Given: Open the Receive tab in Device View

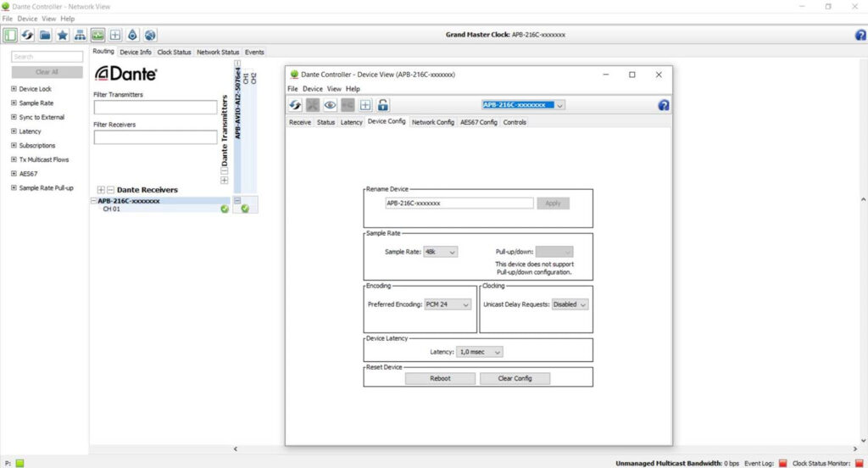Looking at the screenshot, I should [x=300, y=122].
